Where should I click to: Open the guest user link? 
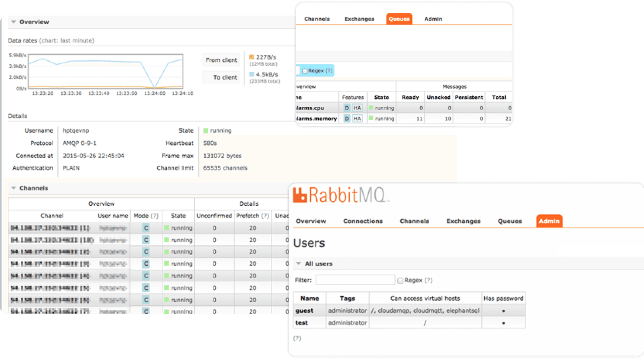[x=304, y=311]
